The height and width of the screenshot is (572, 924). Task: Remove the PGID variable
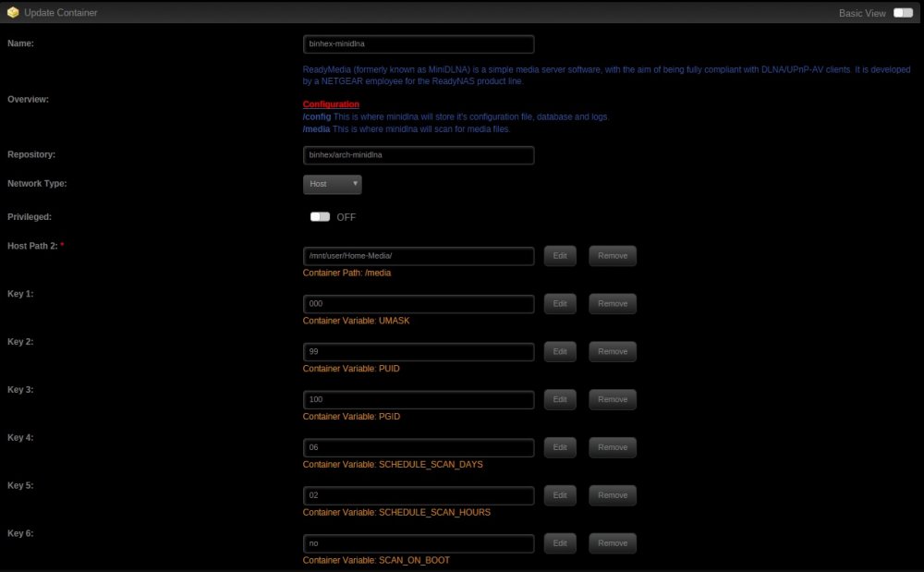tap(613, 399)
